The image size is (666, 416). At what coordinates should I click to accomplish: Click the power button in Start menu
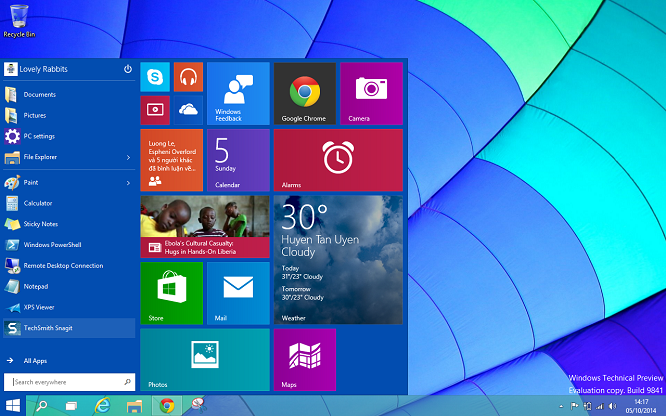pos(128,69)
